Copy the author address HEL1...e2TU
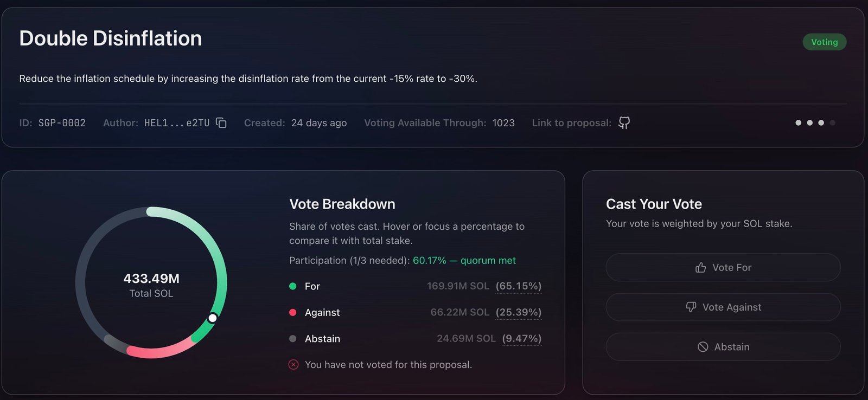The height and width of the screenshot is (400, 868). [221, 123]
